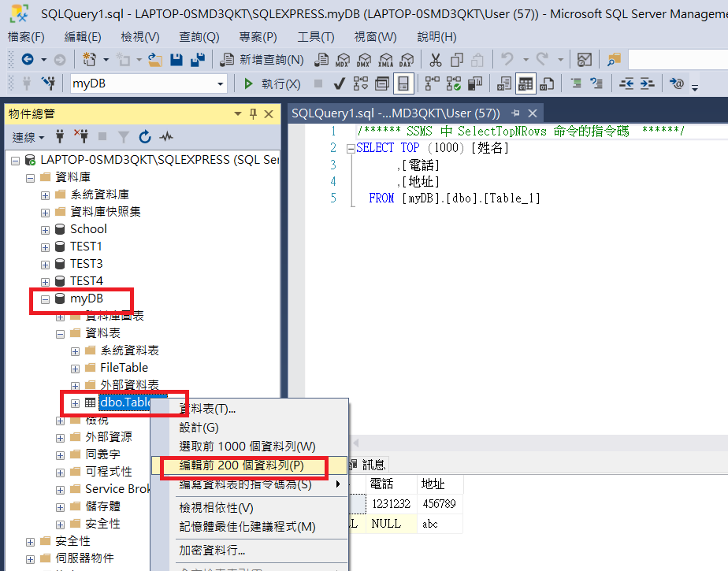The height and width of the screenshot is (571, 728).
Task: Collapse the SELECT statement outline toggle
Action: [x=351, y=149]
